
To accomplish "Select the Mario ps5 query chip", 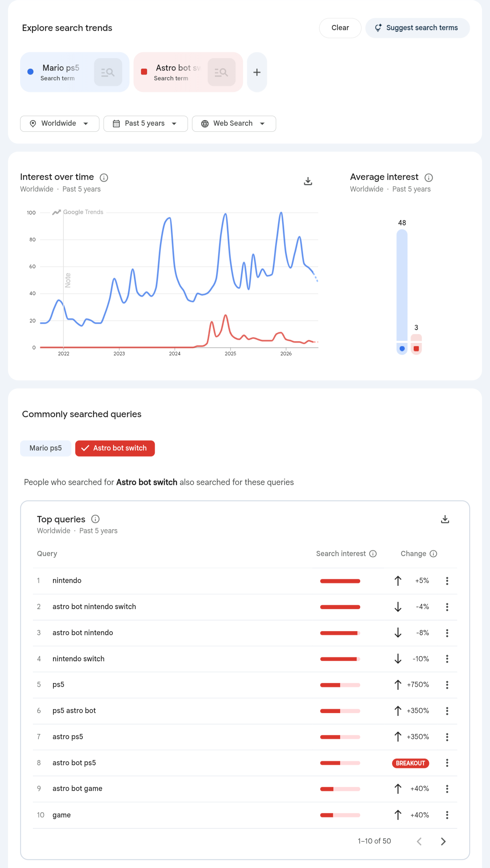I will click(46, 448).
